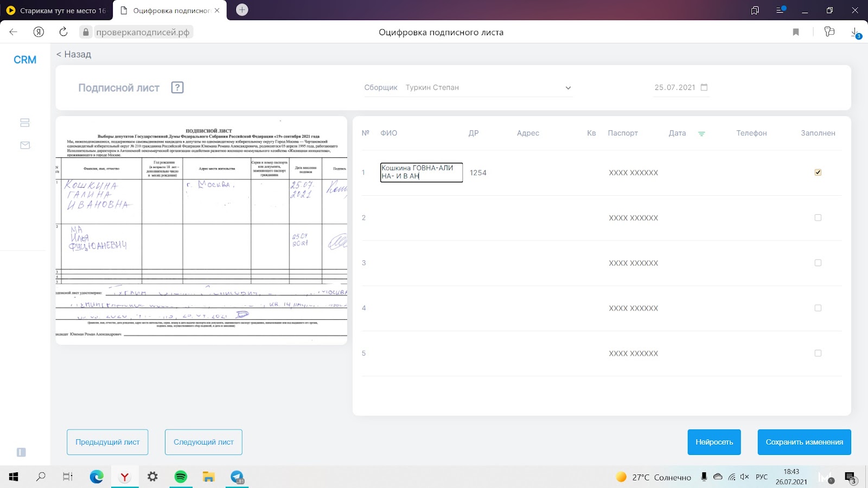Go back via Назад link
The image size is (868, 488).
tap(74, 54)
